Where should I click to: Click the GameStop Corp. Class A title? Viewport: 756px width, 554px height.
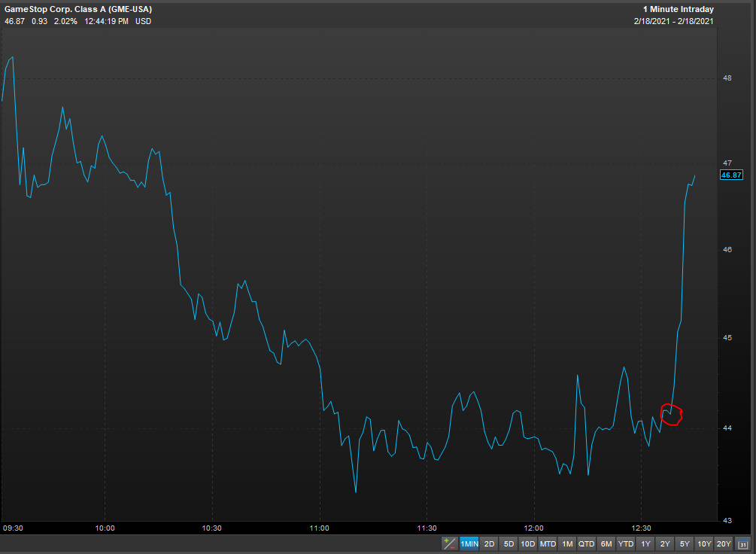[x=78, y=9]
